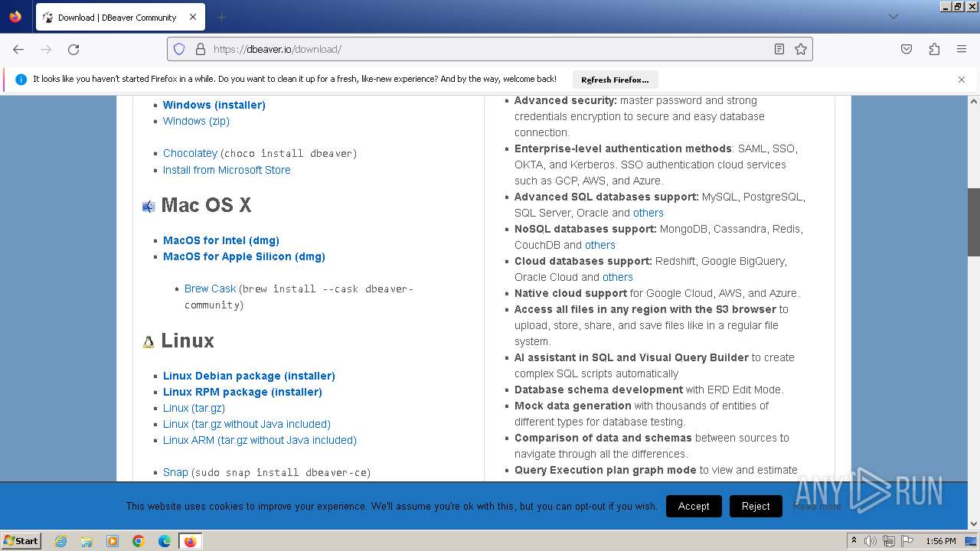
Task: Click the padlock site security icon
Action: click(201, 49)
